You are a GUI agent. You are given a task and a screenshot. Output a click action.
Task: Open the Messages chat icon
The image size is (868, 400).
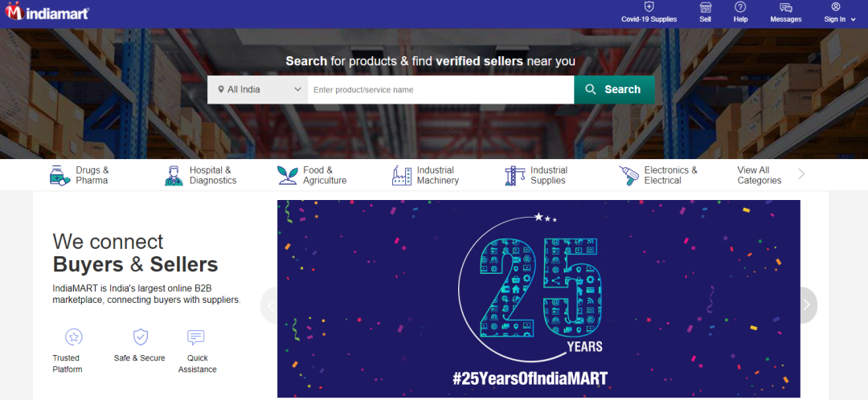coord(785,7)
